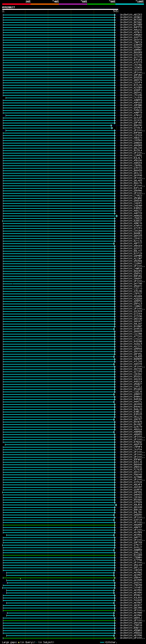146x644 pixels.
Task: Click hit label UniRef100_B2VT29
Action: coord(131,254)
